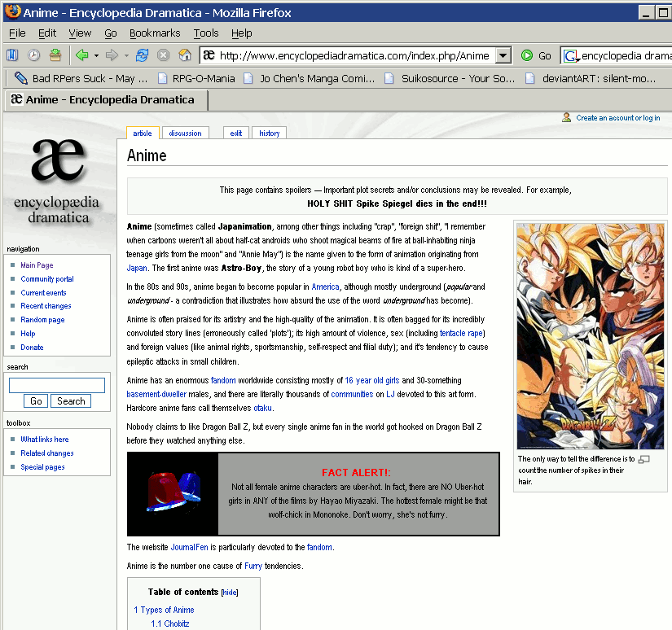Open the Bad RPers Suck bookmark

[x=81, y=78]
